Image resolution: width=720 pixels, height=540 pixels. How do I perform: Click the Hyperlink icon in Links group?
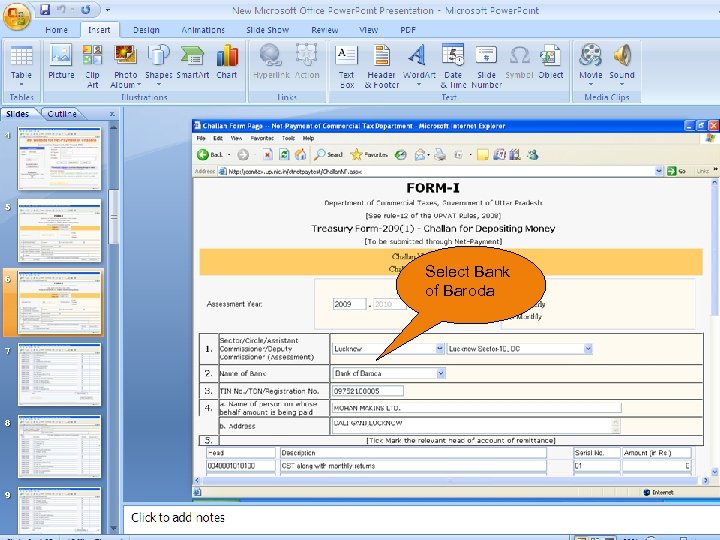point(271,62)
